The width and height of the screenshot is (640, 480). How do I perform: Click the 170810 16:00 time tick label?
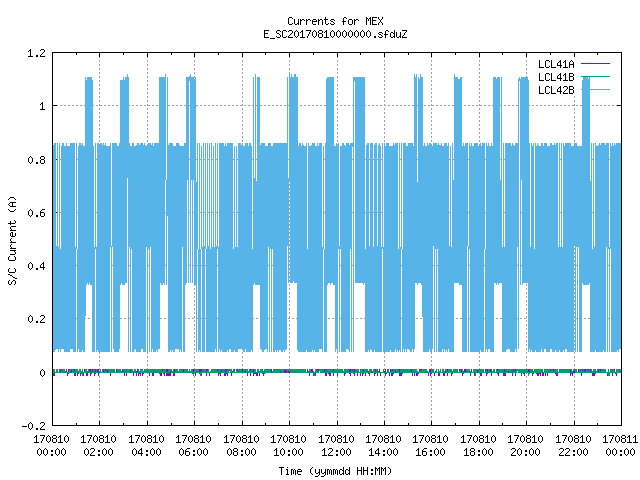point(430,446)
